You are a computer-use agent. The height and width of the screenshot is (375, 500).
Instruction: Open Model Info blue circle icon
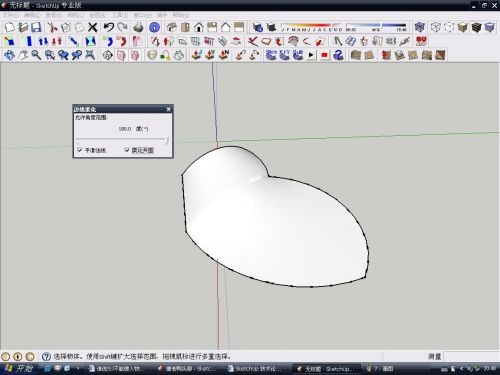pyautogui.click(x=154, y=27)
